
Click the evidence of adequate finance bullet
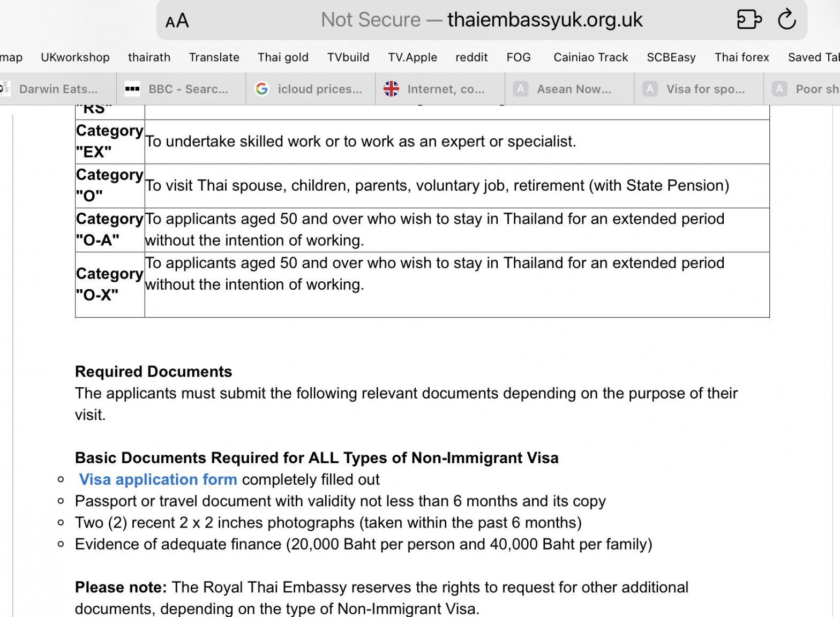click(363, 544)
